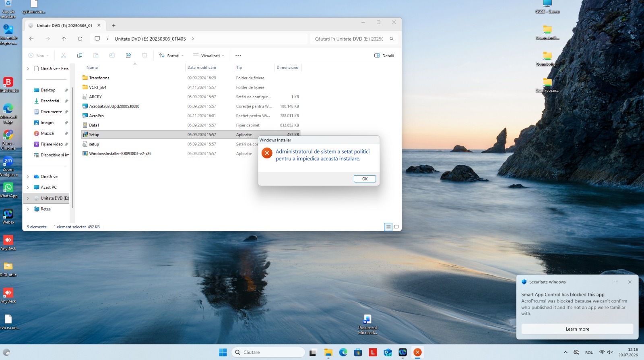Show hidden system tray icons
Image resolution: width=644 pixels, height=360 pixels.
point(566,352)
